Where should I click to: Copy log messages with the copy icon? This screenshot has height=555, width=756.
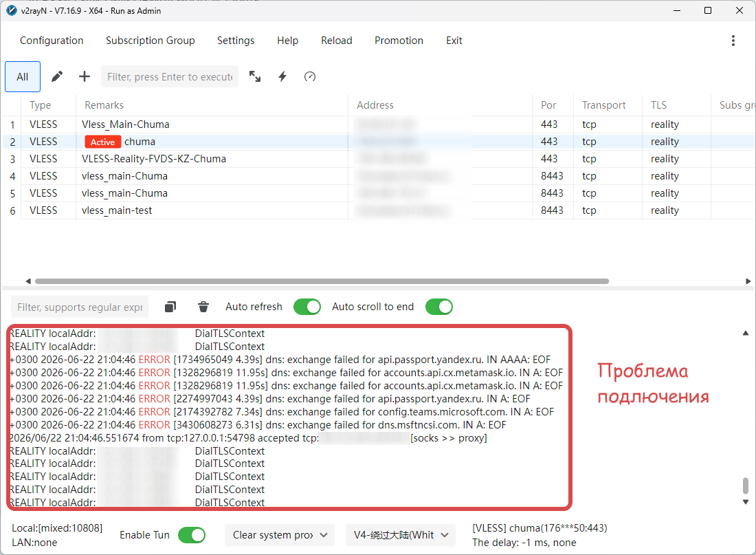(x=170, y=307)
